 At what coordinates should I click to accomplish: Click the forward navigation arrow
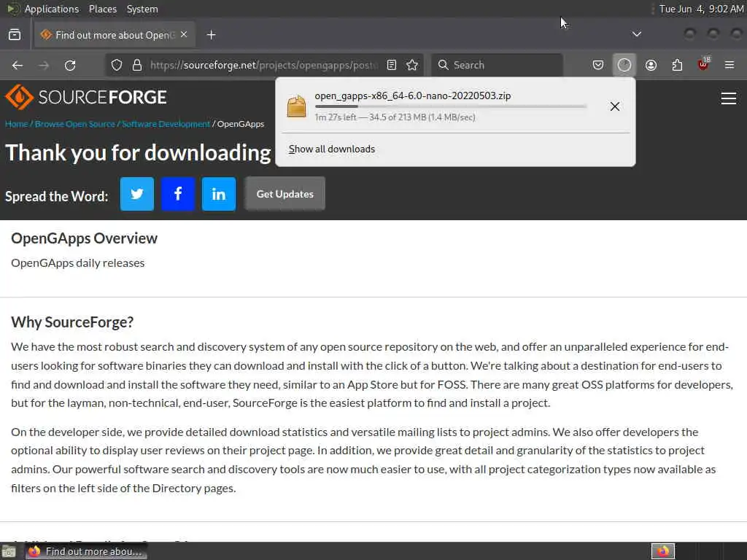point(44,65)
